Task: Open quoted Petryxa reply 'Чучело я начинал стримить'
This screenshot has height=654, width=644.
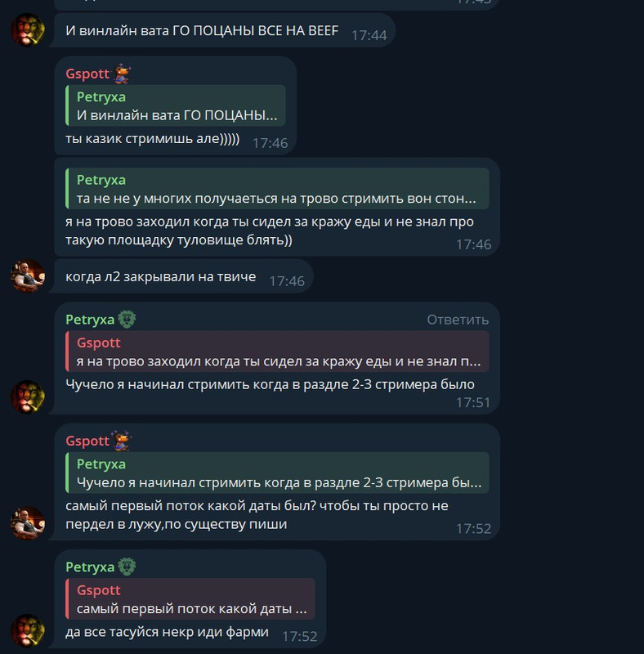Action: click(277, 473)
